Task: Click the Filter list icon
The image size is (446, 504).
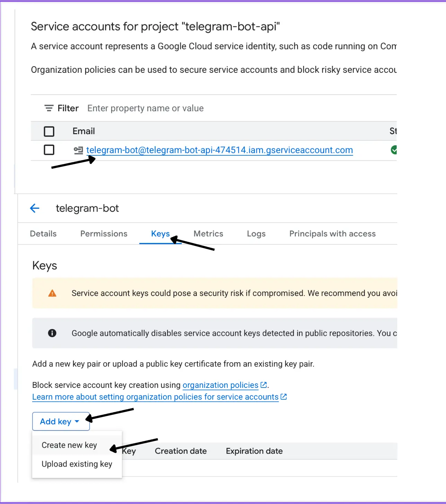Action: (49, 108)
